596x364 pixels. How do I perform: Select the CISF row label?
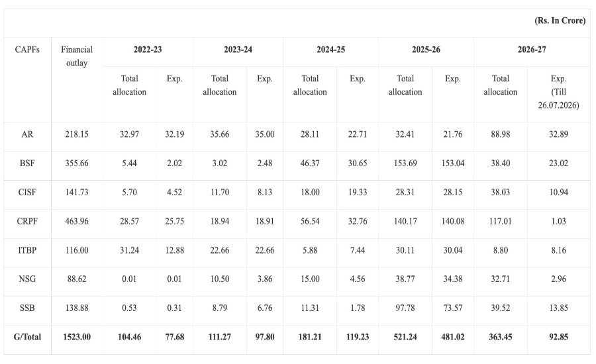[27, 193]
